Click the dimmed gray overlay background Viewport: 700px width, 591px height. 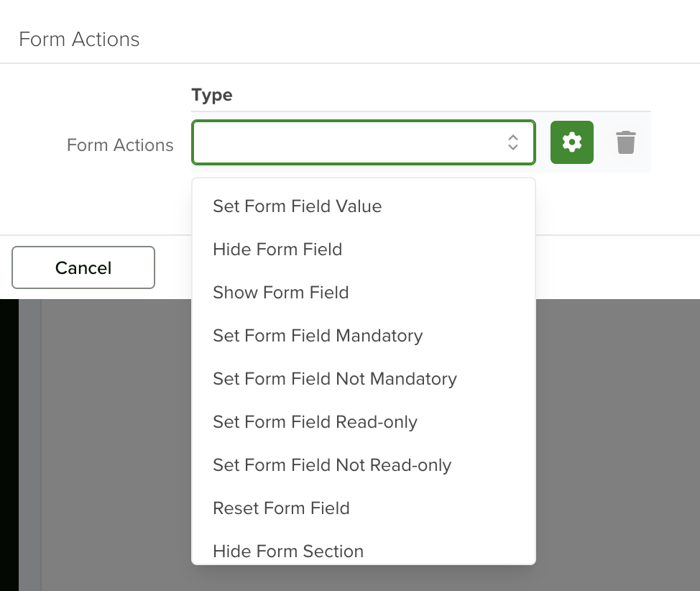tap(618, 445)
